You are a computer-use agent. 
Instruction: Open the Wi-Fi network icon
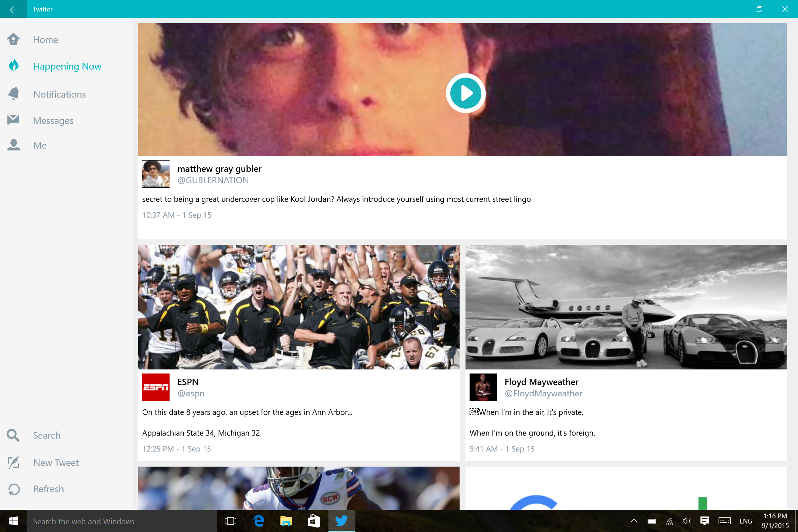pyautogui.click(x=670, y=521)
